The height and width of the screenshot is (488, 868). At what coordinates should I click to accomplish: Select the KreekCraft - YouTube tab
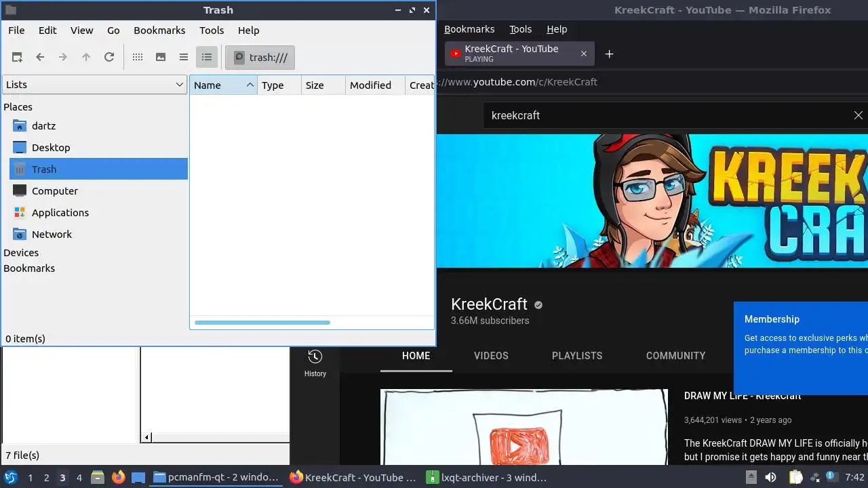(x=519, y=54)
